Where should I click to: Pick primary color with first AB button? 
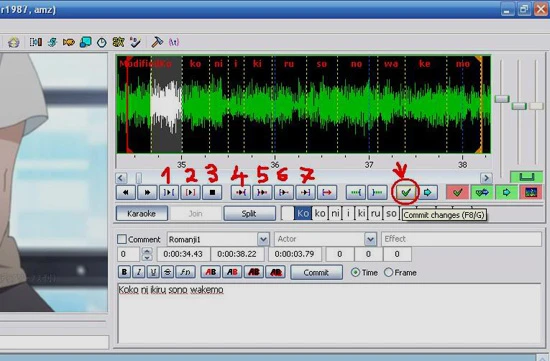point(210,272)
